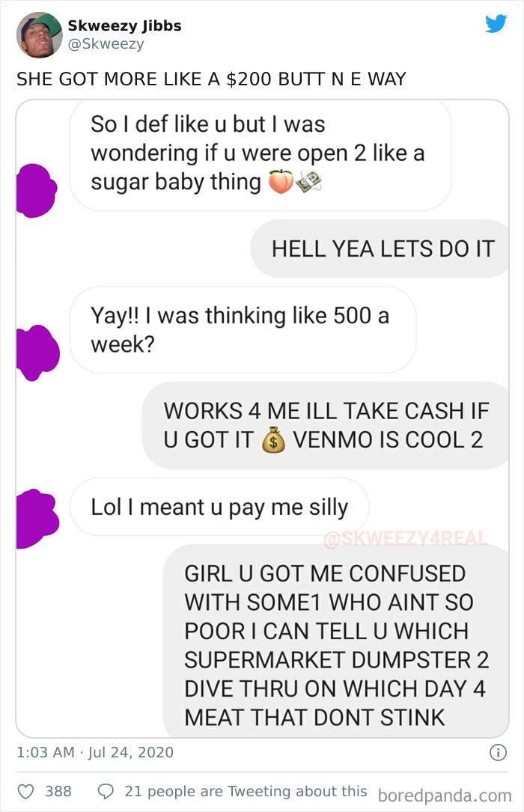Click the boredpanda.com watermark

pyautogui.click(x=445, y=796)
